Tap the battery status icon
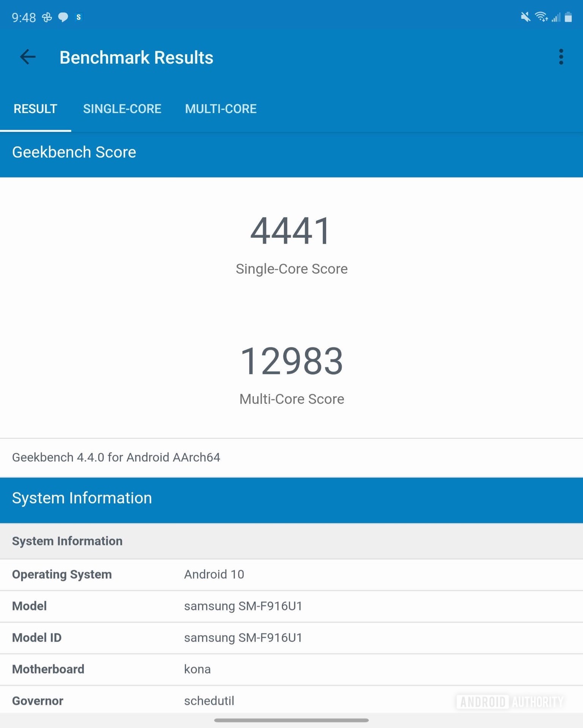 (x=568, y=17)
